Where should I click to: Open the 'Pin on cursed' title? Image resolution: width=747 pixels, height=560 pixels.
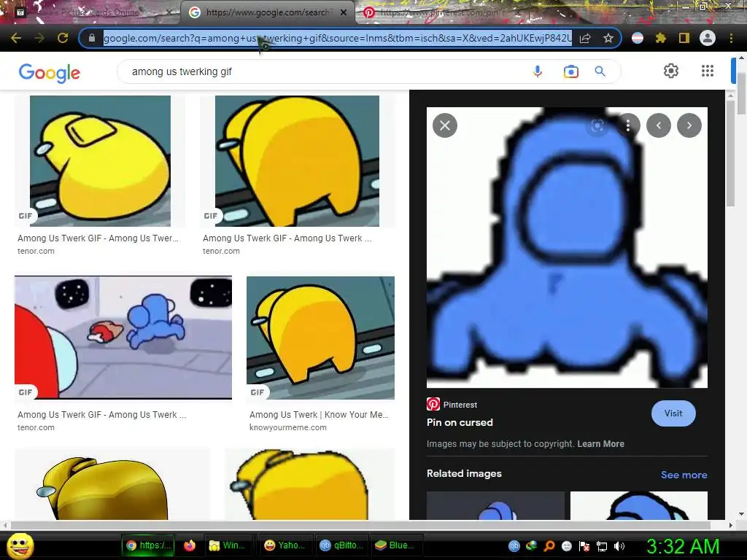click(x=460, y=422)
